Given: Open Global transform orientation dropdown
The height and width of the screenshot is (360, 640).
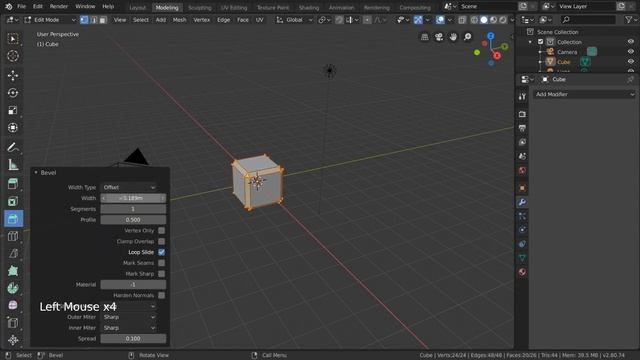Looking at the screenshot, I should [x=294, y=20].
